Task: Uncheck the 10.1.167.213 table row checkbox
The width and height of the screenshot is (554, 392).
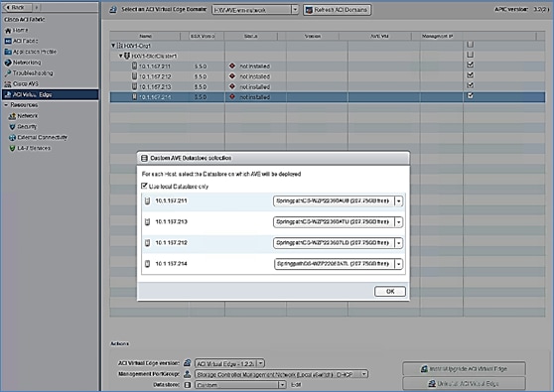Action: 471,85
